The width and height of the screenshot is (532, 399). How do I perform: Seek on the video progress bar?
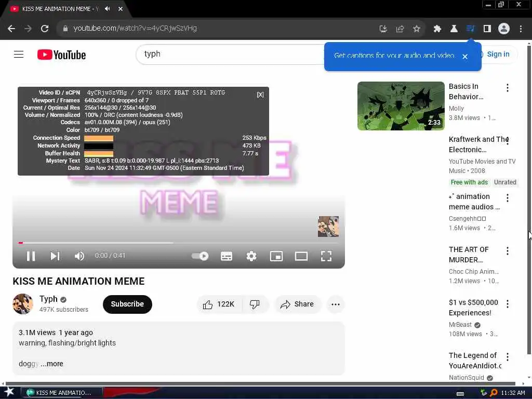[179, 243]
